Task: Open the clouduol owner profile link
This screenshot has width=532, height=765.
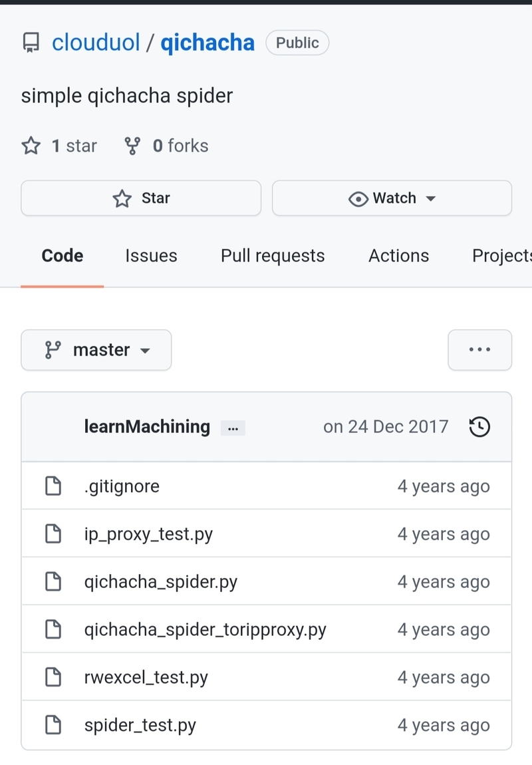Action: click(x=96, y=43)
